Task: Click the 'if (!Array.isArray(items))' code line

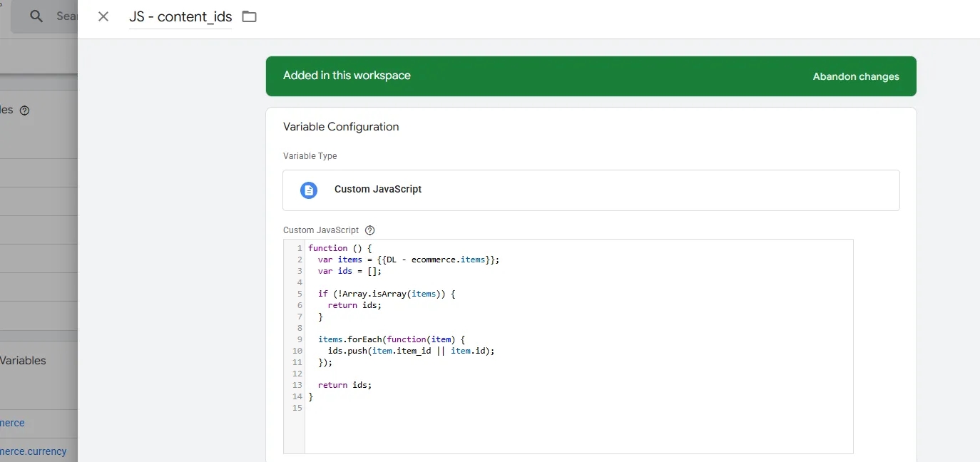Action: point(387,294)
